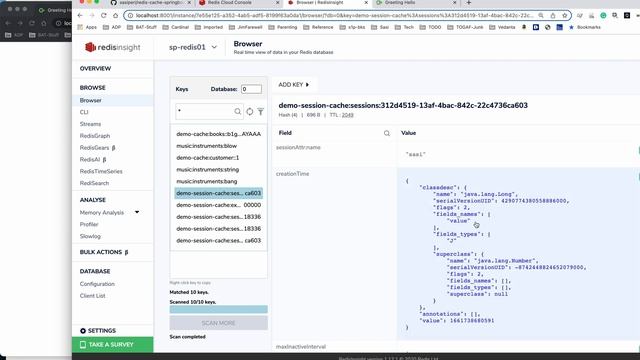
Task: Select the creationTime field
Action: point(292,174)
